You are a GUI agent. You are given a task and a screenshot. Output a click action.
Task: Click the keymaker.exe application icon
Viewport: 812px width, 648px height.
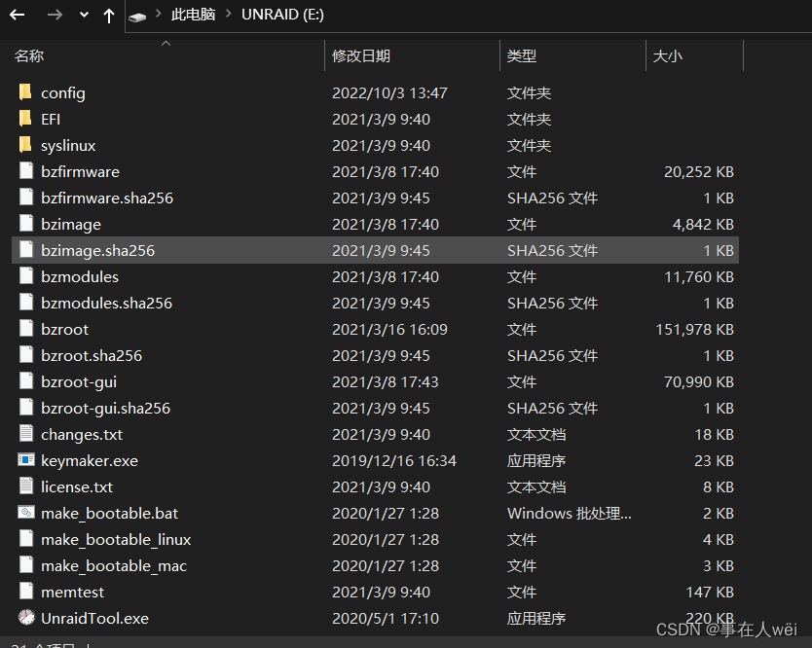point(26,459)
